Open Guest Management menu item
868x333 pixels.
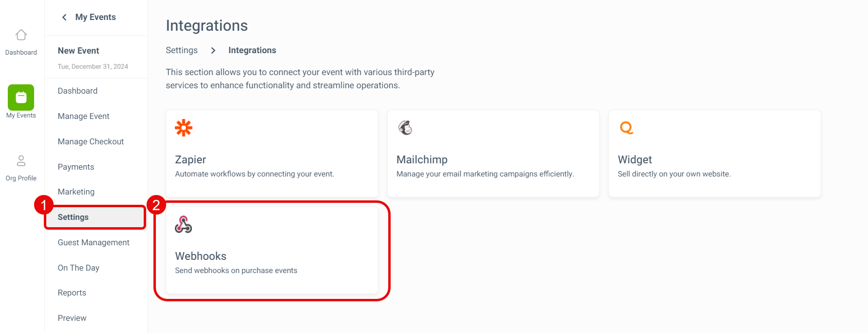[x=94, y=242]
